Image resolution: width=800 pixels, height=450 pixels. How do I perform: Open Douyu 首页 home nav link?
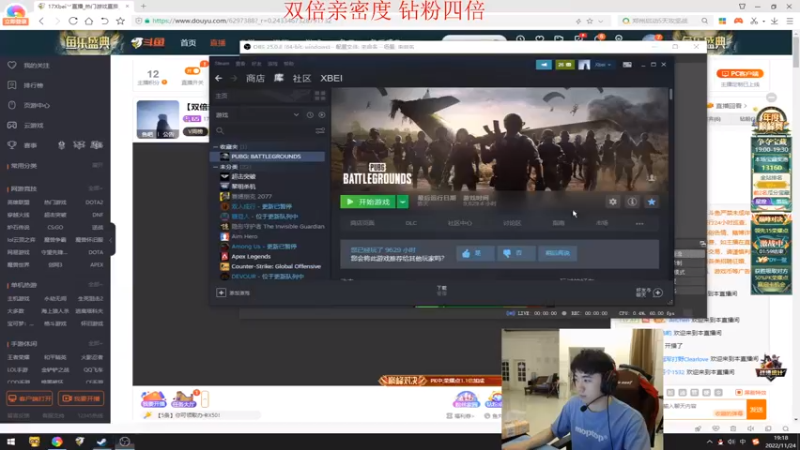tap(188, 43)
